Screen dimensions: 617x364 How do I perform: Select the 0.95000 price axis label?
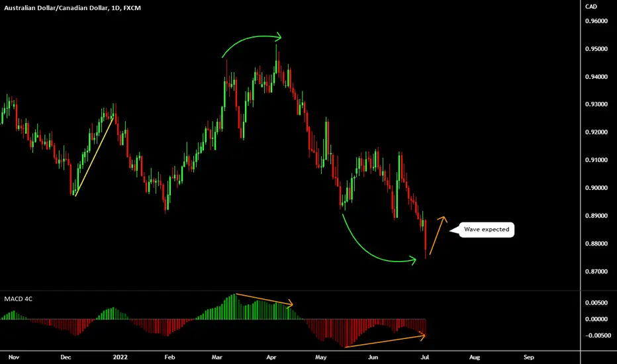tap(596, 49)
